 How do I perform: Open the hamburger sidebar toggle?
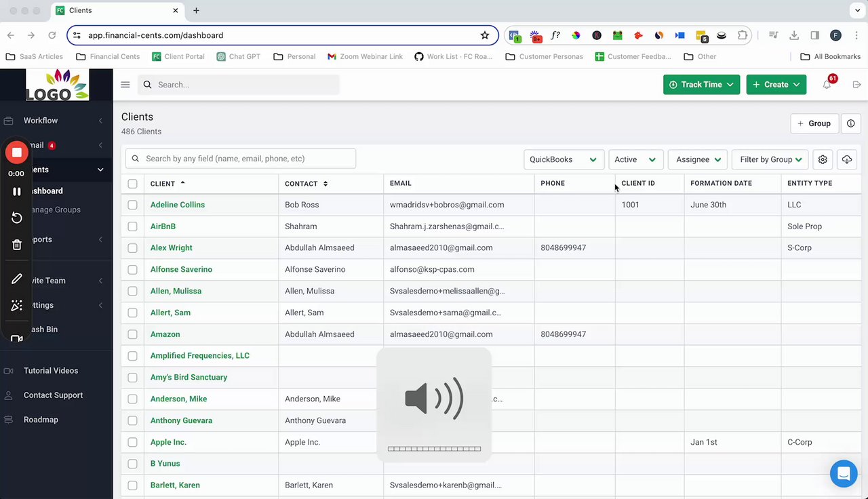tap(125, 85)
